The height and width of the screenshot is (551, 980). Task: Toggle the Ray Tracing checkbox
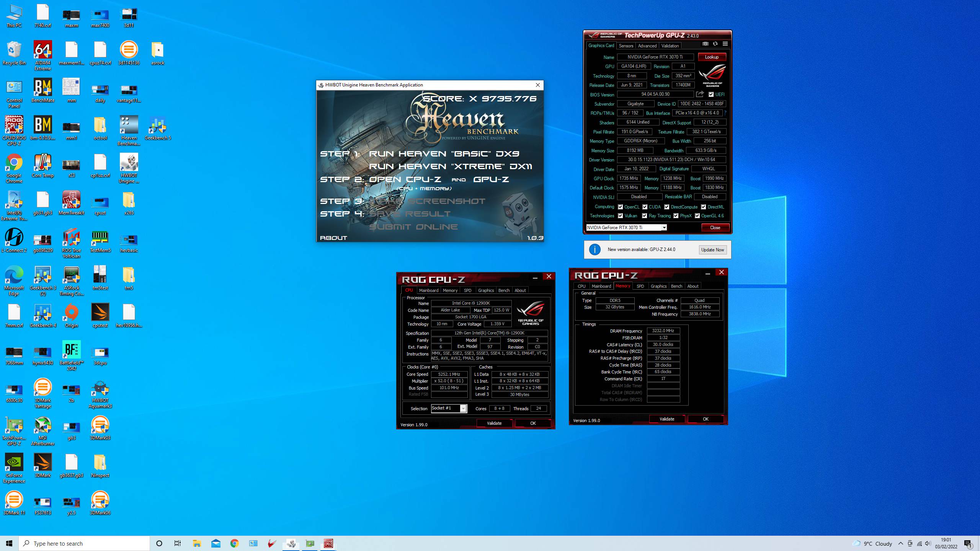click(x=645, y=216)
